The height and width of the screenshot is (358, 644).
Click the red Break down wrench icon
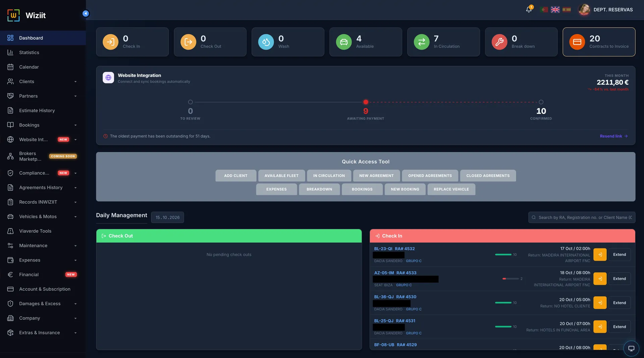point(499,42)
